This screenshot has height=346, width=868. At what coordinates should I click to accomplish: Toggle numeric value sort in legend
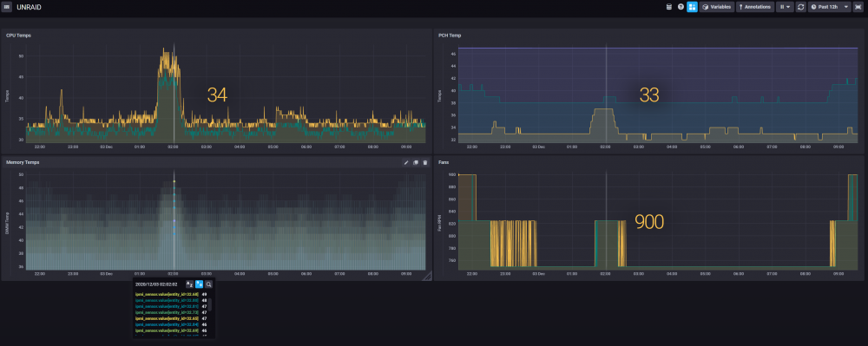click(199, 284)
